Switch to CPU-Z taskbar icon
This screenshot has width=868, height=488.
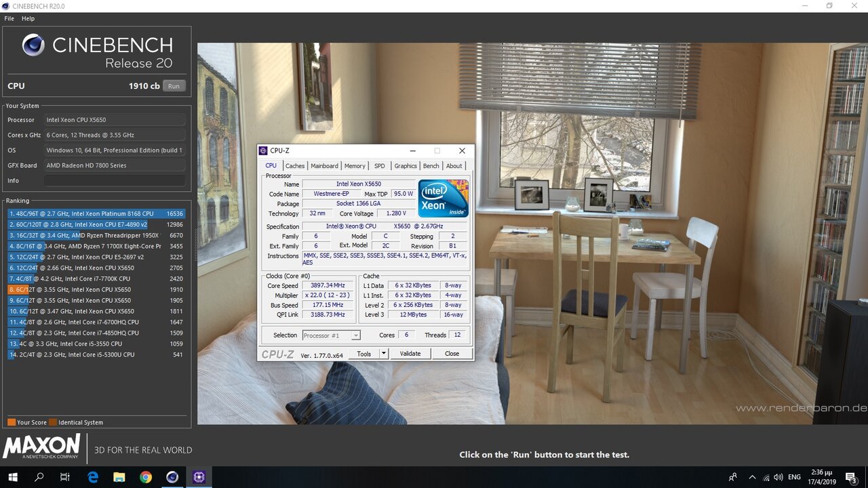(x=199, y=477)
